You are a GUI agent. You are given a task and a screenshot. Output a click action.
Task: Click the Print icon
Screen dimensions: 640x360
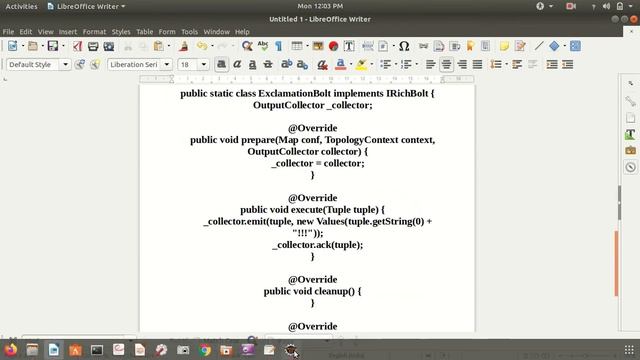93,46
